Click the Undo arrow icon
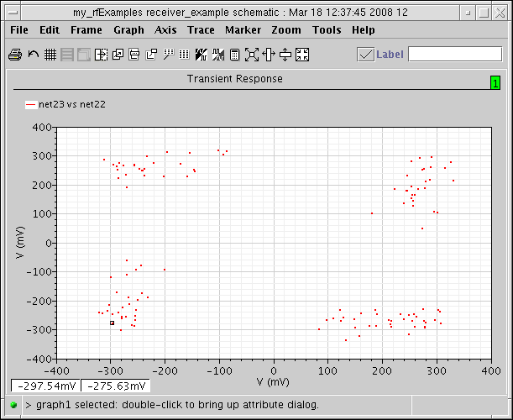 coord(33,55)
